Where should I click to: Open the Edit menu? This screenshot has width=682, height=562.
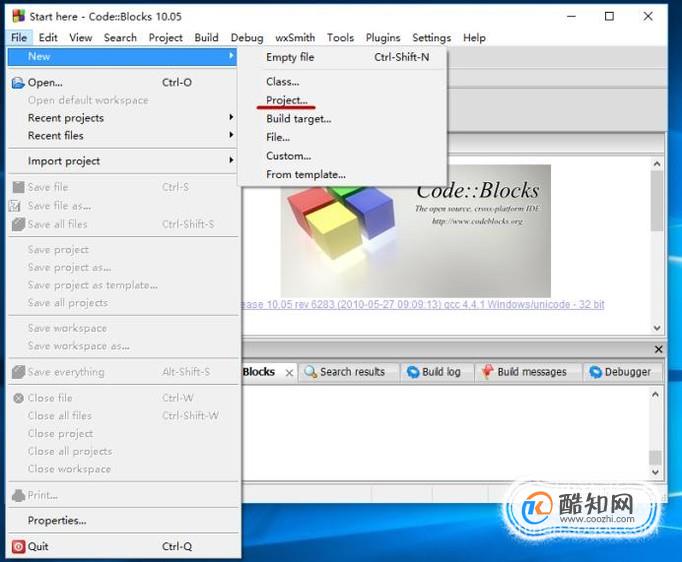(x=48, y=38)
